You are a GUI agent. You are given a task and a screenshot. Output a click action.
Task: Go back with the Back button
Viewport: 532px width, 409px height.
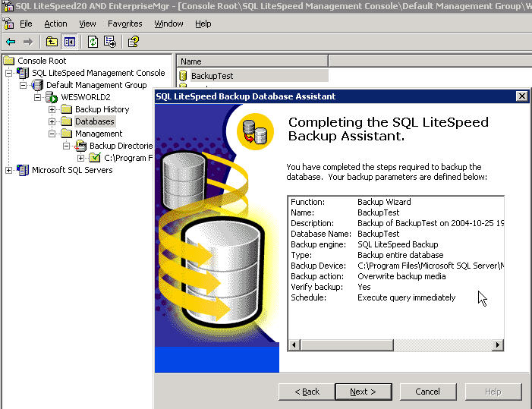click(307, 392)
